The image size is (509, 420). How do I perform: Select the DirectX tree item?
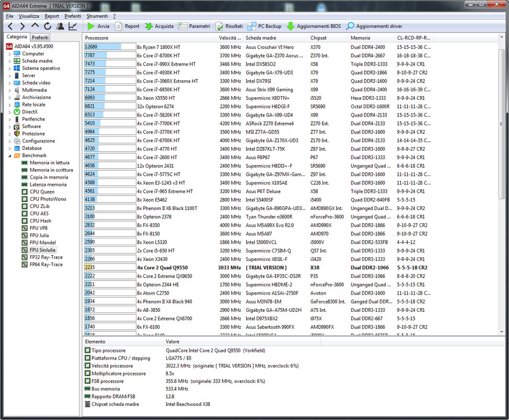point(29,112)
